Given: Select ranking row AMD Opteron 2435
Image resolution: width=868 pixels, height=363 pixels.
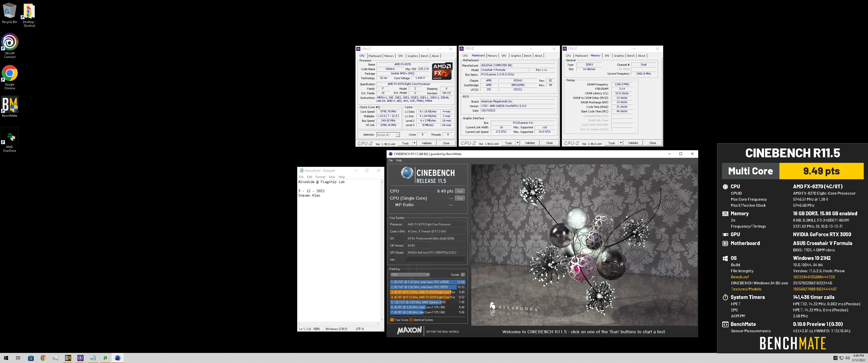Looking at the screenshot, I should 428,302.
